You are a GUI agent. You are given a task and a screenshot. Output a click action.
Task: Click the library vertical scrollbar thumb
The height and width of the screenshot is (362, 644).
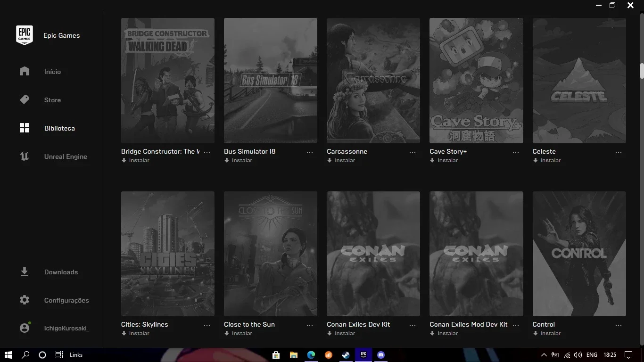[x=642, y=71]
